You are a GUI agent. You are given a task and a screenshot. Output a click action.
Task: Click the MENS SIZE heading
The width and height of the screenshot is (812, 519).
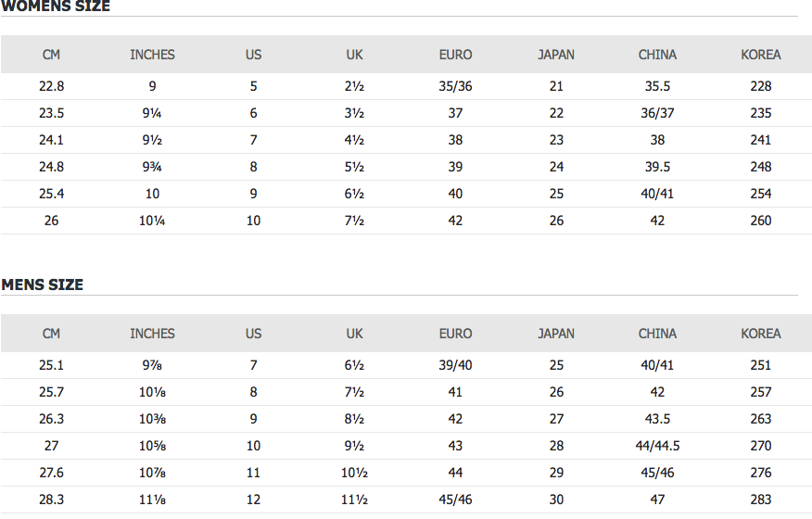(x=43, y=285)
